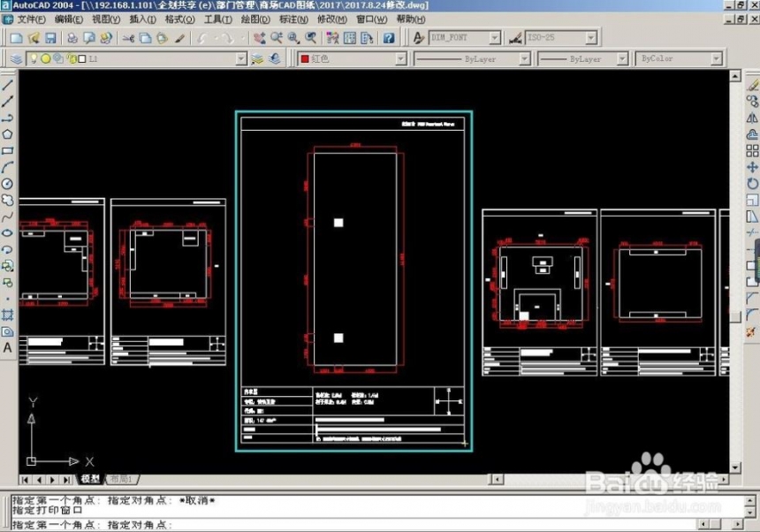Open Plot Preview from toolbar
This screenshot has height=532, width=760.
[89, 38]
